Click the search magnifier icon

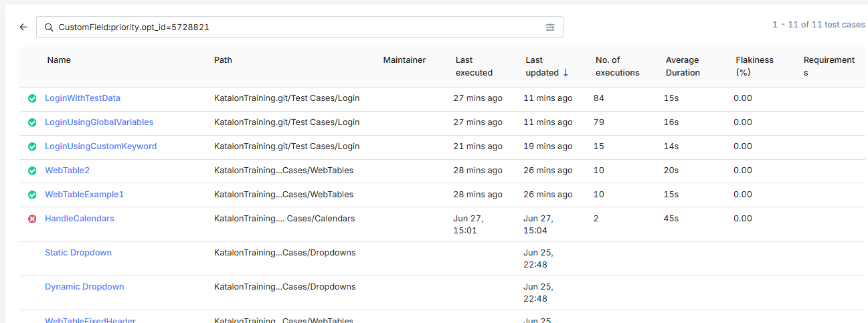pos(48,27)
